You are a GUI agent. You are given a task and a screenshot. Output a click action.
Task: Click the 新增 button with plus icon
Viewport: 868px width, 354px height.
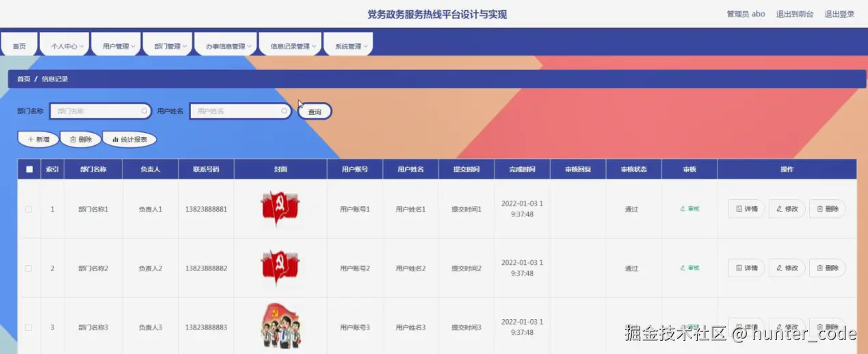(38, 139)
